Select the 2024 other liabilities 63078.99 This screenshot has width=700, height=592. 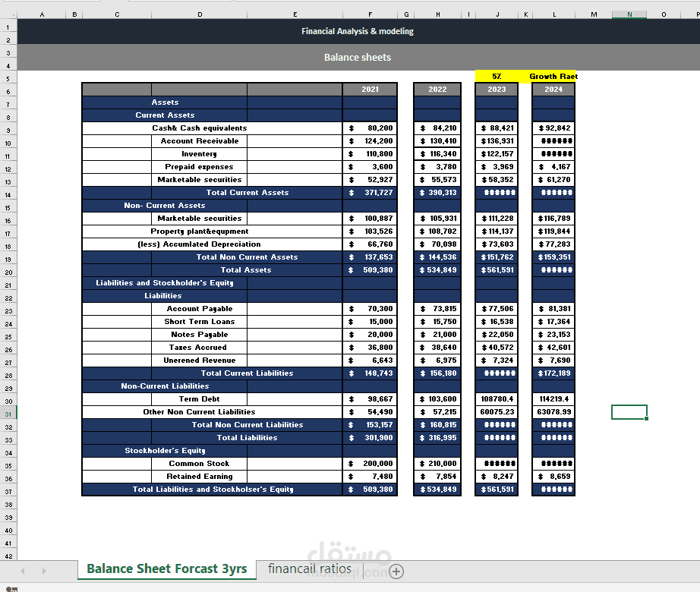click(553, 412)
